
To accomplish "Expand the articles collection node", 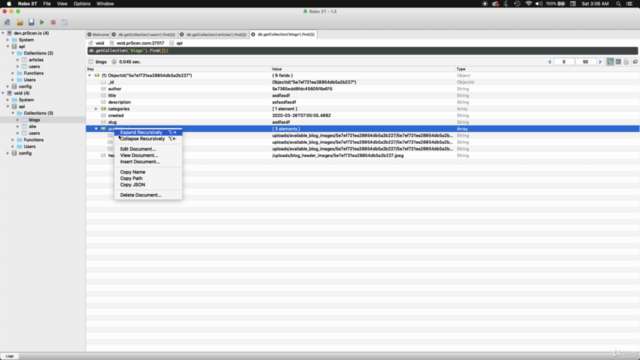I will click(x=18, y=60).
